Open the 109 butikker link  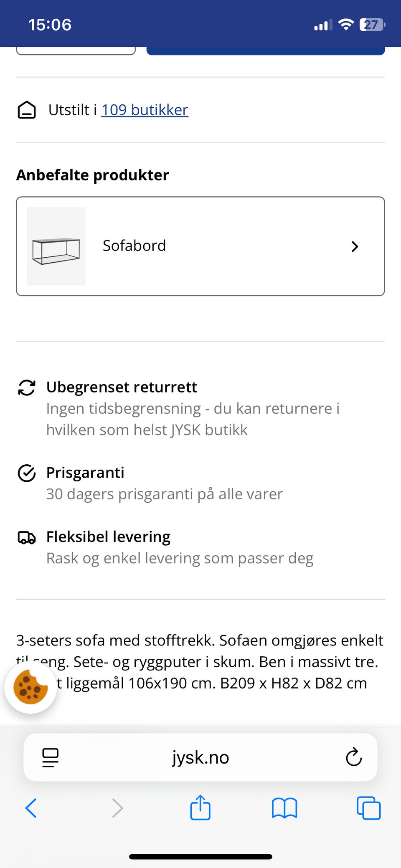click(x=145, y=110)
